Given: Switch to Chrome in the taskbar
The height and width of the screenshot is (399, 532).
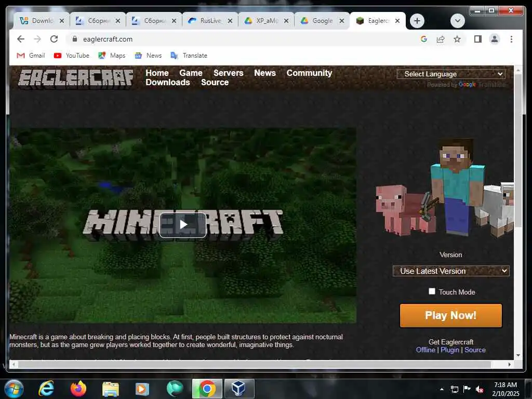Looking at the screenshot, I should point(207,389).
